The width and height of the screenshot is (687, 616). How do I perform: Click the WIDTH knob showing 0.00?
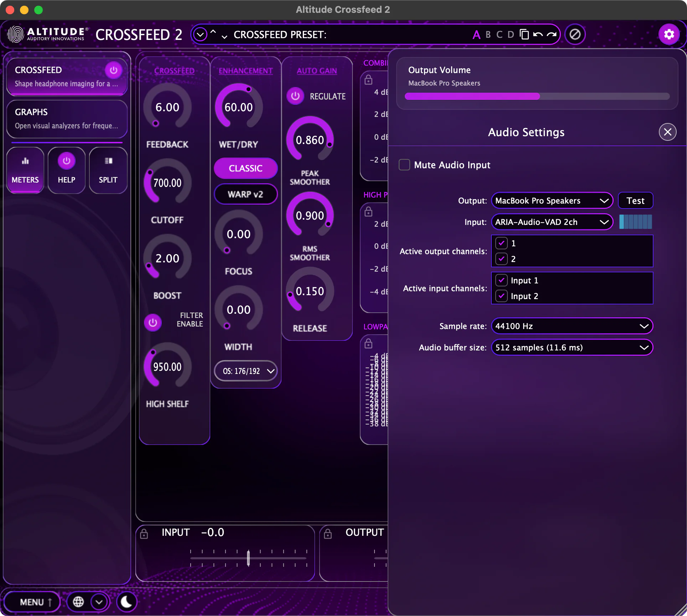(x=238, y=309)
